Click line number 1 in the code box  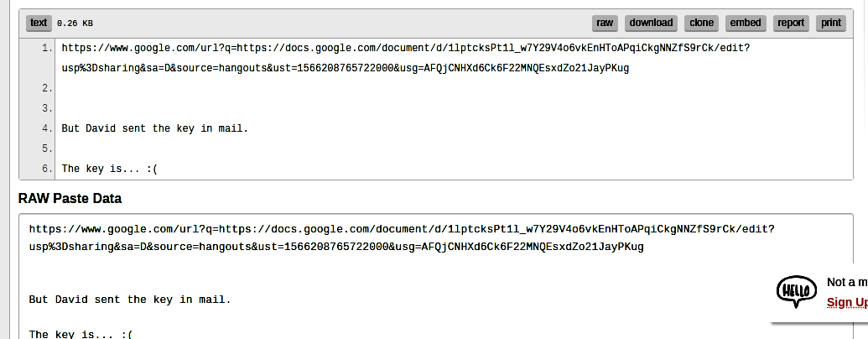(x=47, y=49)
